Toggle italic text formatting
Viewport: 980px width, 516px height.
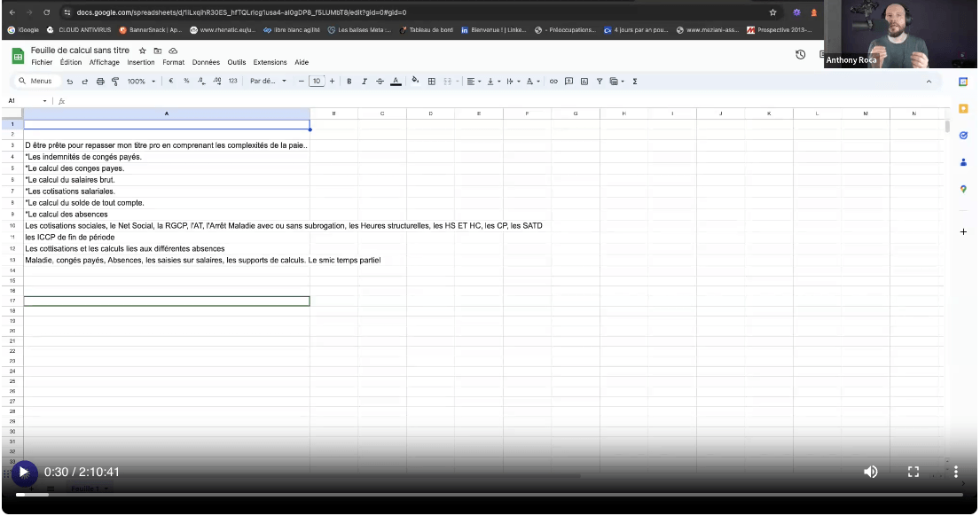coord(365,82)
